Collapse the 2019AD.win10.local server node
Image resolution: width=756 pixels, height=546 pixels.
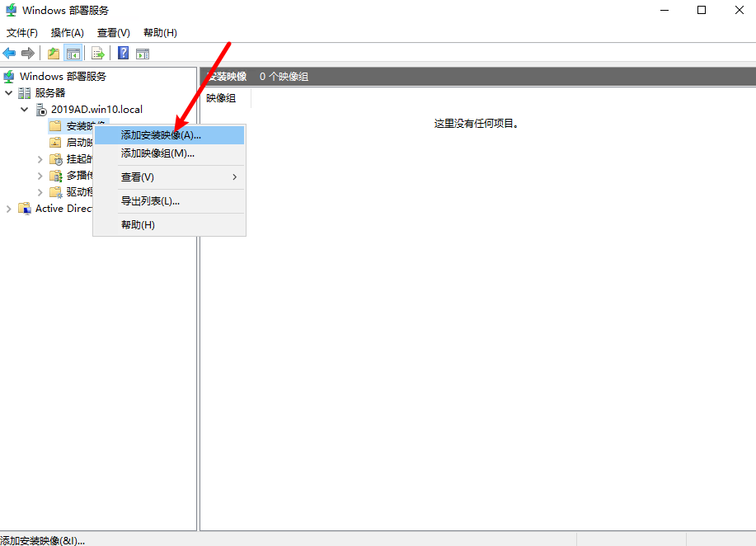pyautogui.click(x=24, y=109)
